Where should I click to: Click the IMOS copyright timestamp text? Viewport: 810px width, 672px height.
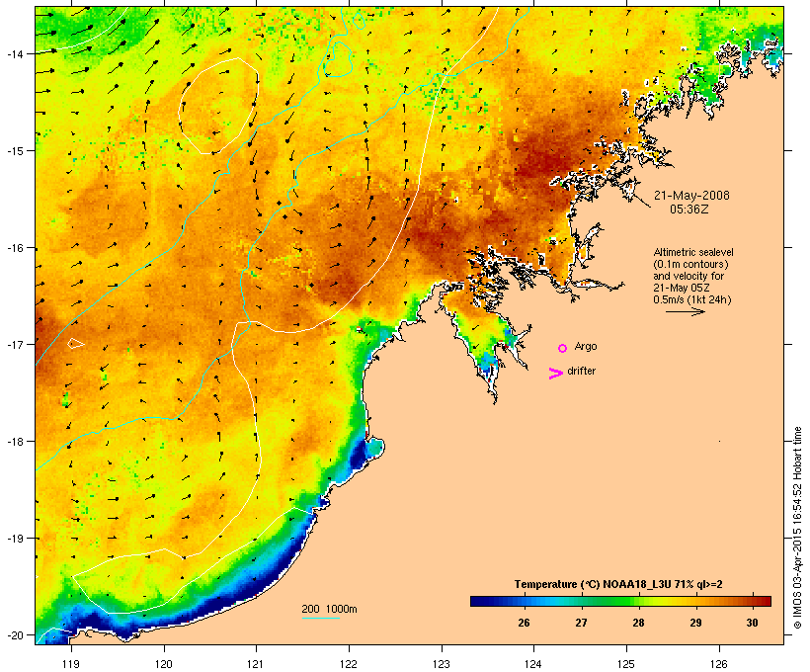coord(797,529)
